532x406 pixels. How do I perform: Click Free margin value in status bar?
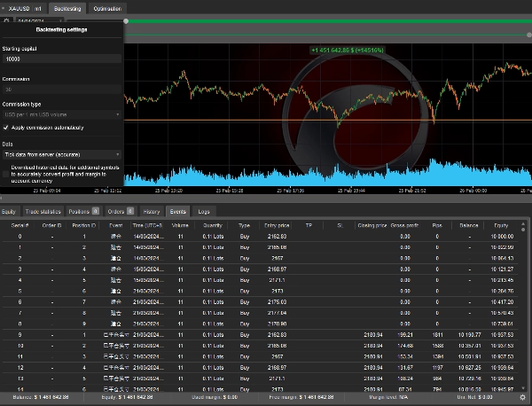[301, 397]
